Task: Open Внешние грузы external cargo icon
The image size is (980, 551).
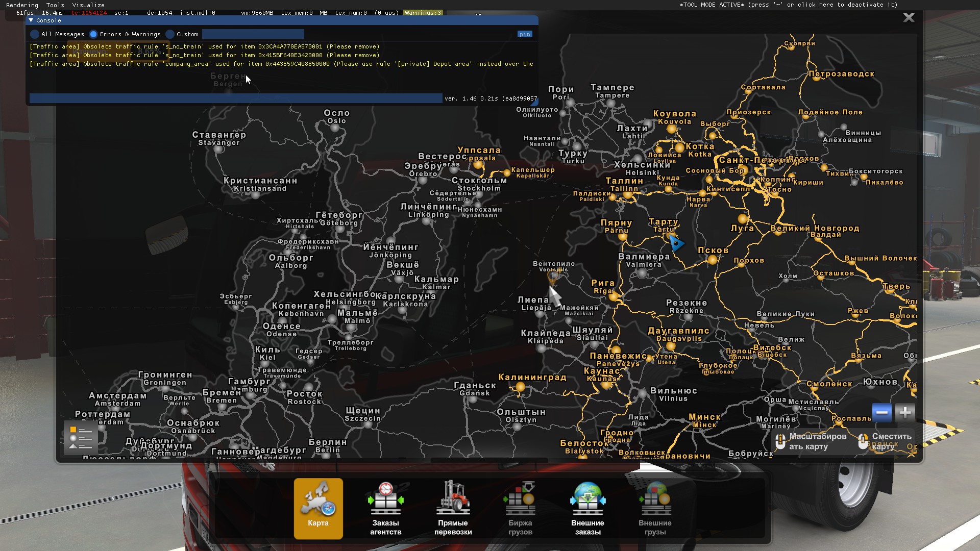Action: pyautogui.click(x=655, y=508)
